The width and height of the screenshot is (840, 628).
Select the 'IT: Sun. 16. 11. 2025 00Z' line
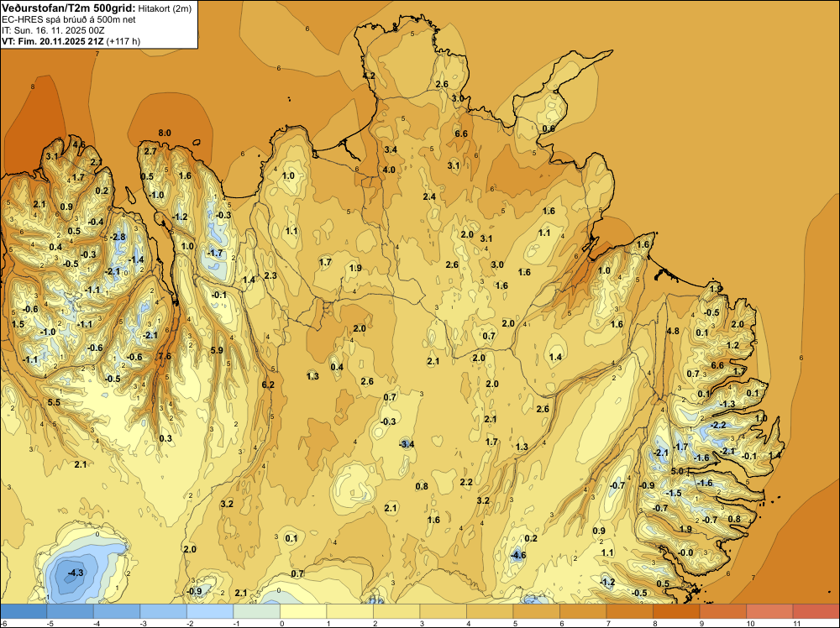tap(53, 30)
